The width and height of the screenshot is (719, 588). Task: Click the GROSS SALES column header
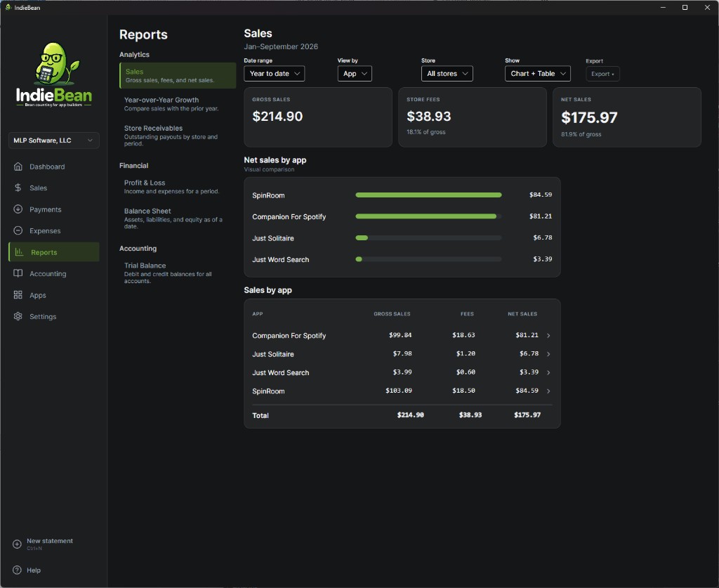(392, 314)
